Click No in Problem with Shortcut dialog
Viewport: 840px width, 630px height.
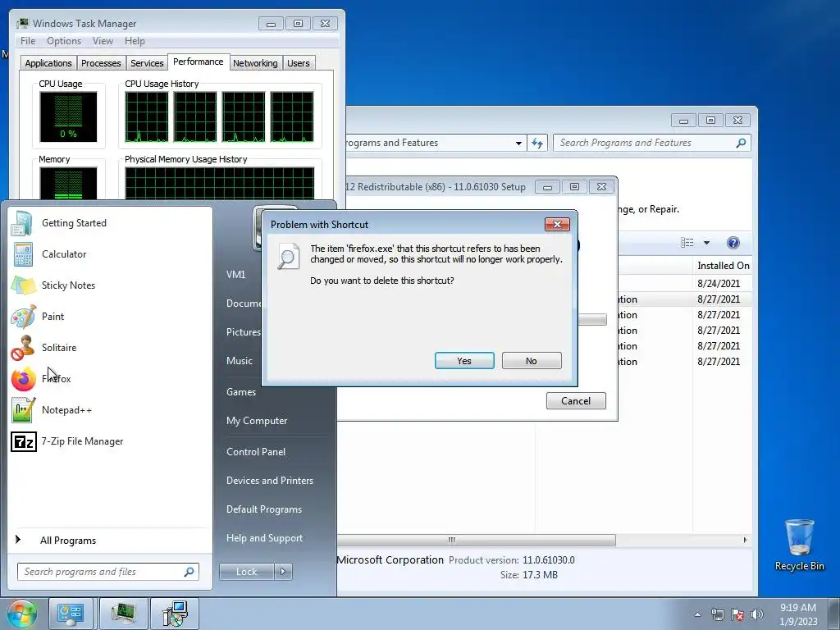532,361
